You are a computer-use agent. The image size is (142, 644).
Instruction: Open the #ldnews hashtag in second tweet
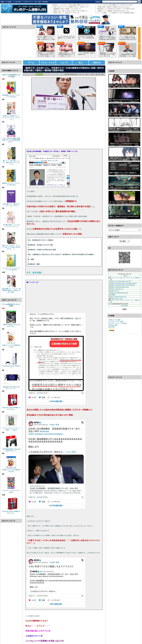[x=44, y=431]
